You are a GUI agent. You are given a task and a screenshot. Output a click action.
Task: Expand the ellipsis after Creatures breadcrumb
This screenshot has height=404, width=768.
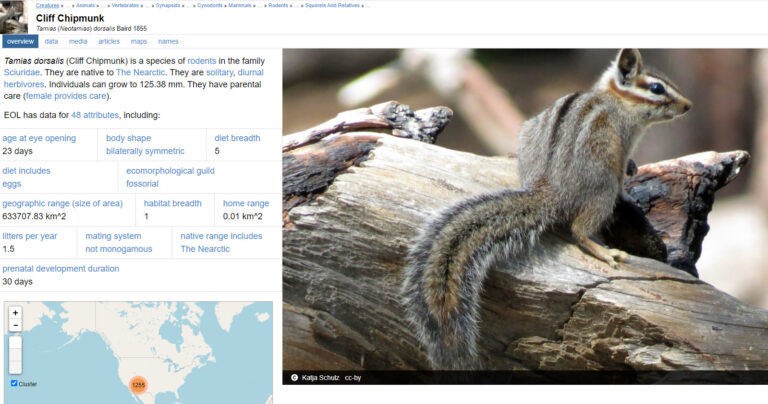pos(65,5)
